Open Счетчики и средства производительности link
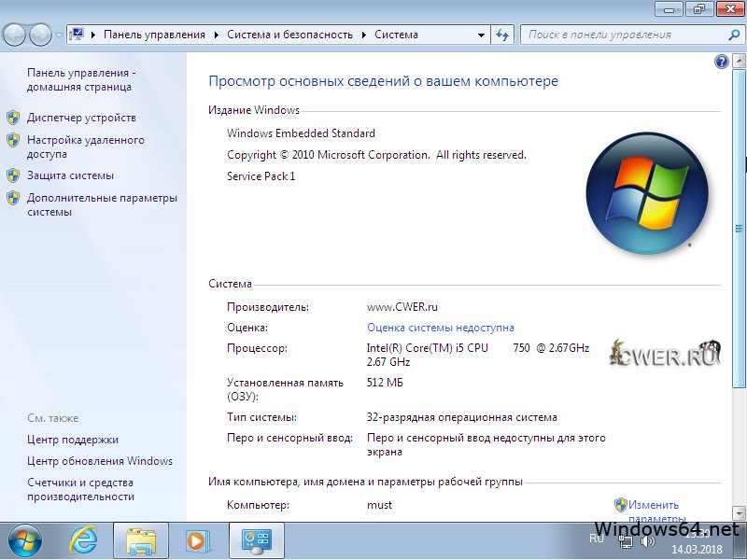Screen dimensions: 747x560 [x=81, y=489]
